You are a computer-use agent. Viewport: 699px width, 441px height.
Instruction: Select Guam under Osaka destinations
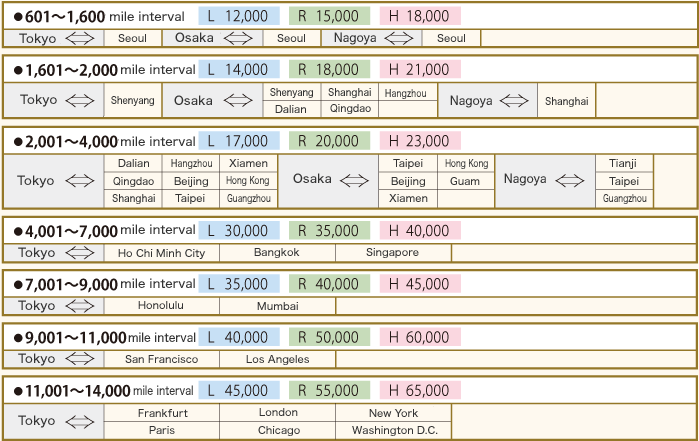pos(465,181)
